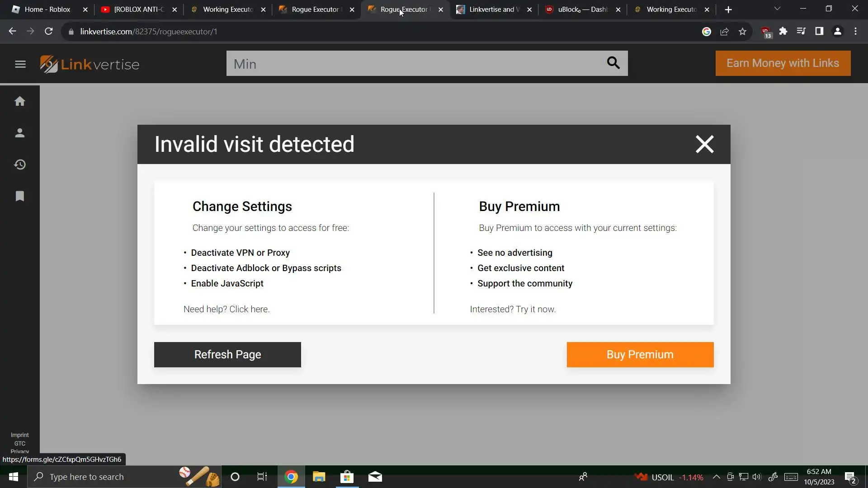
Task: Open the sidebar profile icon
Action: click(x=20, y=133)
